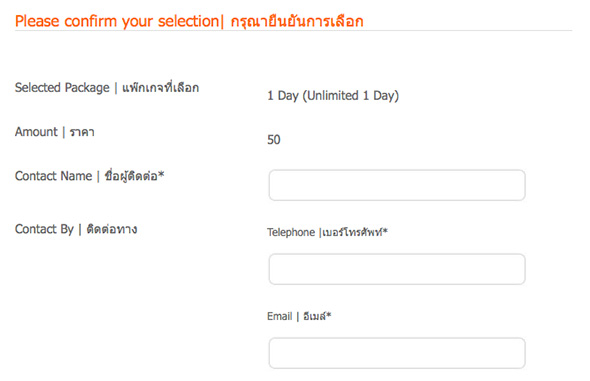
Task: Click the 'Email' English field label
Action: 280,316
